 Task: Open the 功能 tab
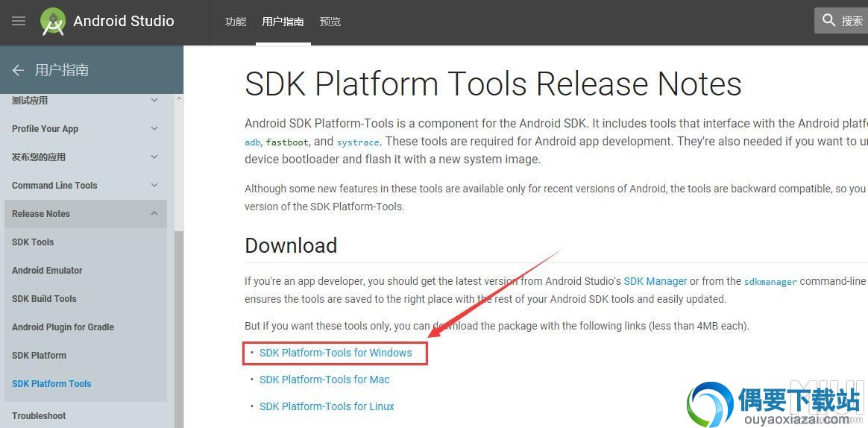pos(235,22)
